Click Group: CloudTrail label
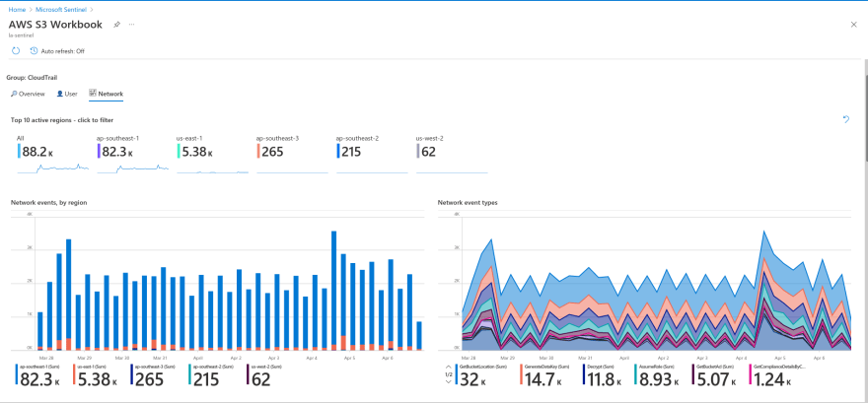The width and height of the screenshot is (868, 403). (34, 78)
